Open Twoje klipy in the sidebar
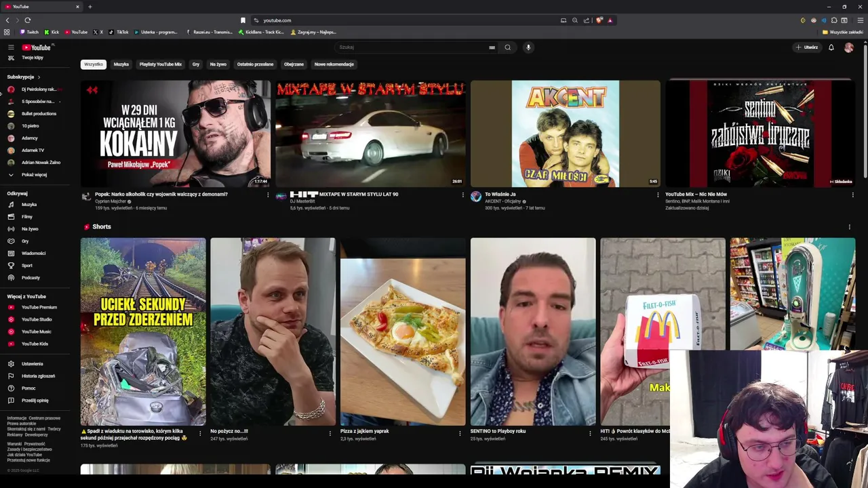868x488 pixels. point(34,58)
